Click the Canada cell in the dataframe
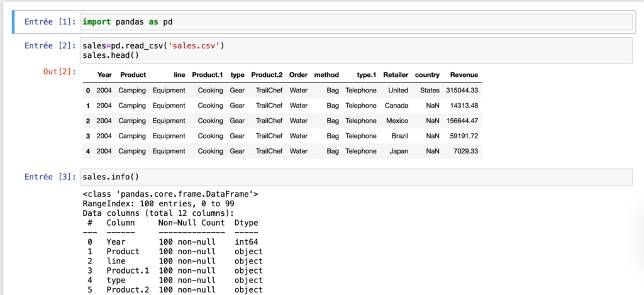This screenshot has width=644, height=295. pyautogui.click(x=396, y=106)
